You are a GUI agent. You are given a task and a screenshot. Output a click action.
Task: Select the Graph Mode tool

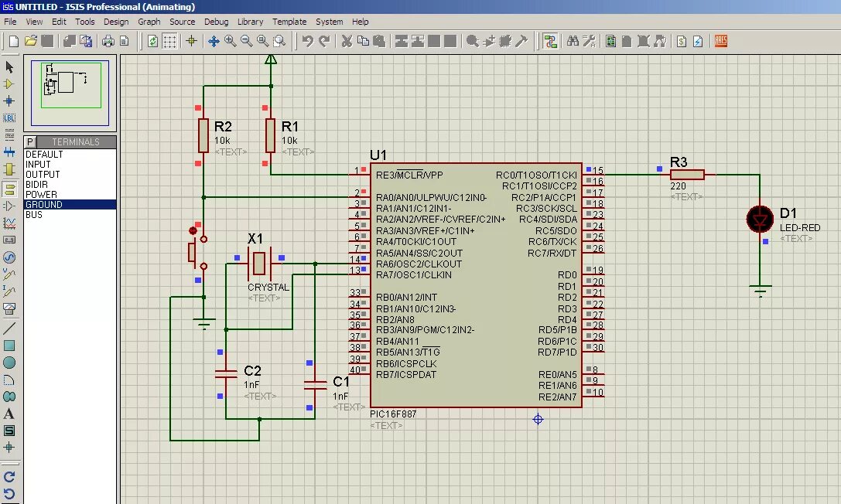pos(9,223)
